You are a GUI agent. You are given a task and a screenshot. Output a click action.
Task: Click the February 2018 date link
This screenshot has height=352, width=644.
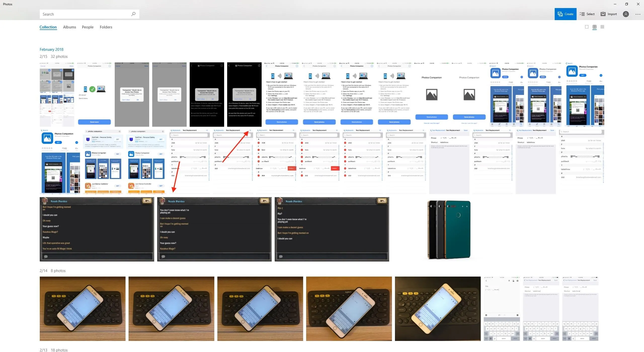coord(52,50)
